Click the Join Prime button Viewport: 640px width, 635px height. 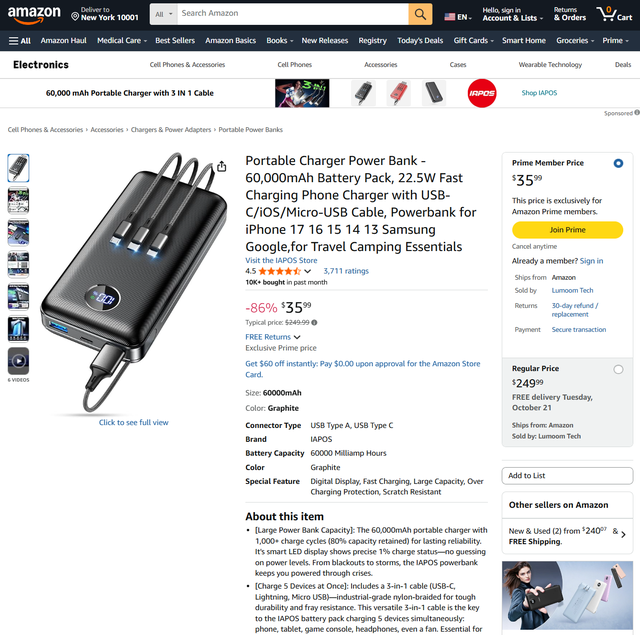pos(567,230)
